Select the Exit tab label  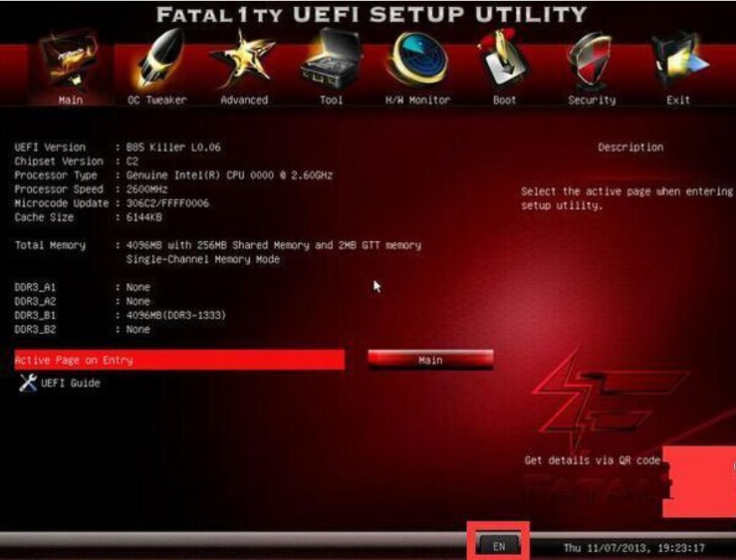coord(678,100)
